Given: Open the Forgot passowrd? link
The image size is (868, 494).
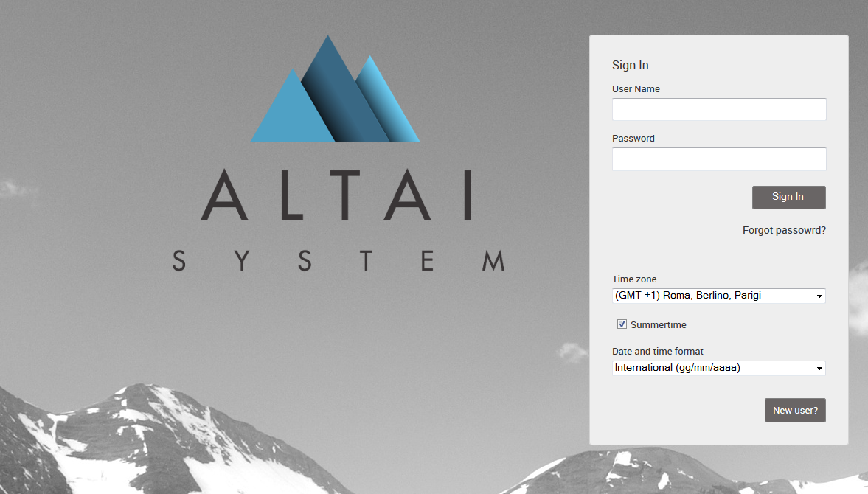Looking at the screenshot, I should tap(784, 230).
